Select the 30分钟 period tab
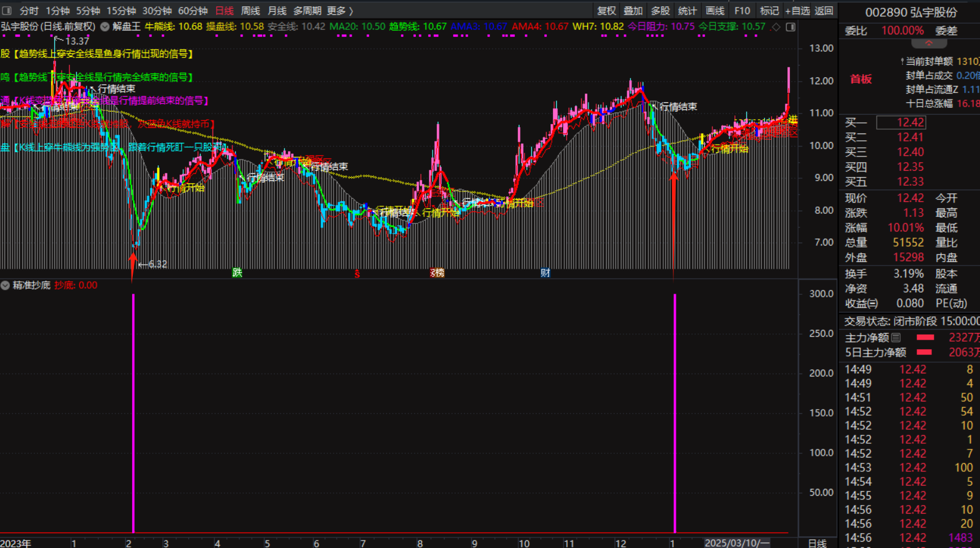Viewport: 980px width, 548px height. coord(157,11)
